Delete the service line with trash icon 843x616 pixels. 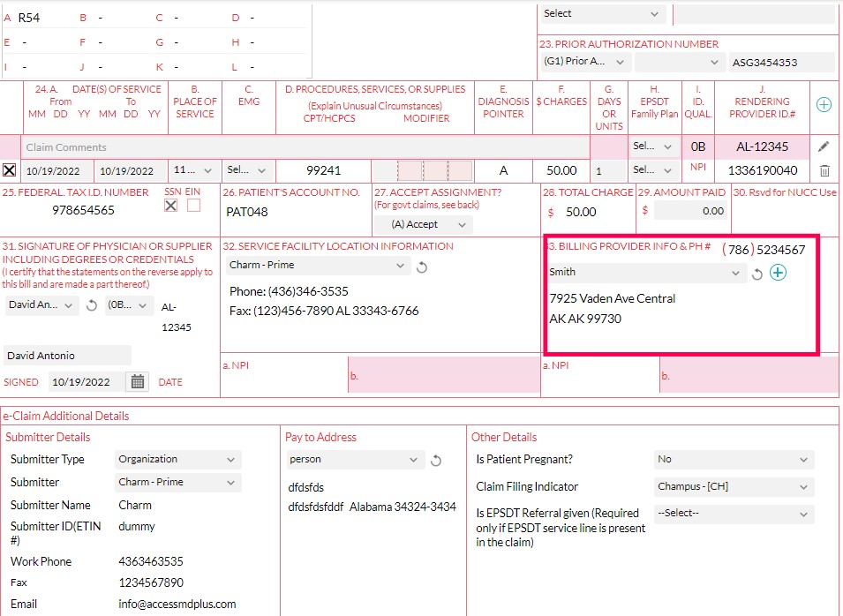pos(823,170)
